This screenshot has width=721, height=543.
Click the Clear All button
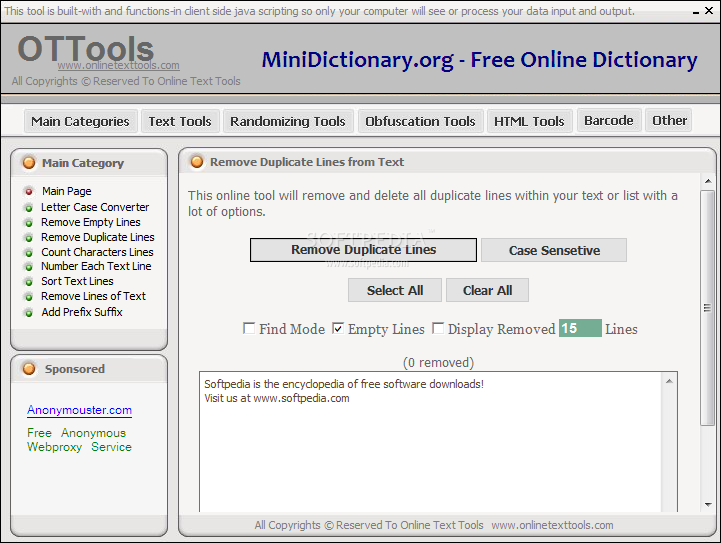[487, 290]
